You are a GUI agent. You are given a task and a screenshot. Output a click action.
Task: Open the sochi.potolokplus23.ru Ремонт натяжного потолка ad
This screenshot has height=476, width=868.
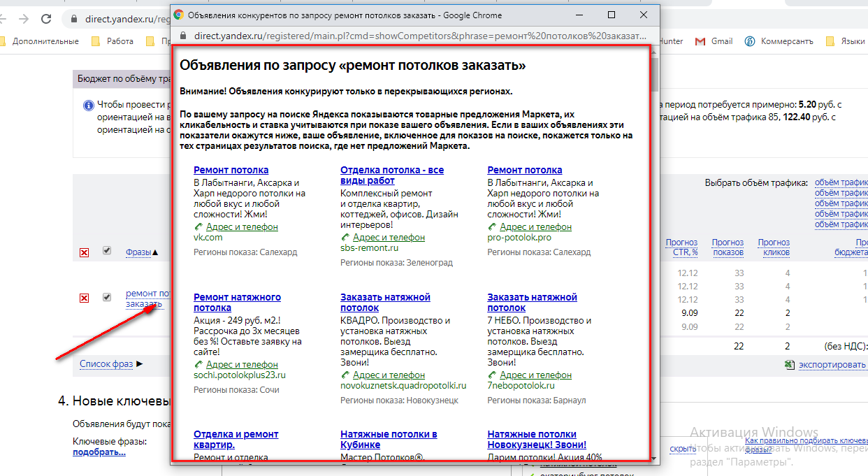[237, 302]
